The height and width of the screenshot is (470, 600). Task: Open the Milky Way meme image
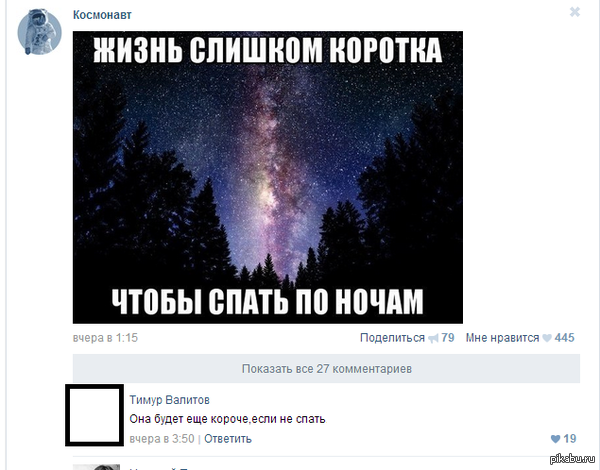coord(268,177)
